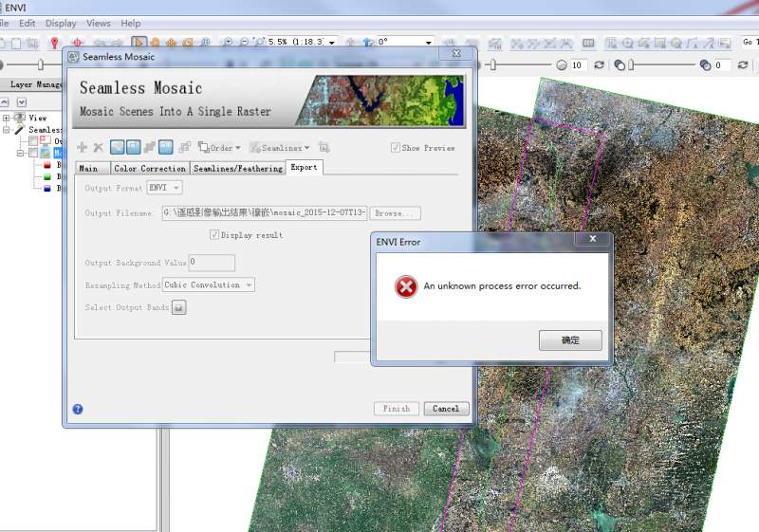Click the reset refresh icon beside value 0
759x532 pixels.
[743, 64]
